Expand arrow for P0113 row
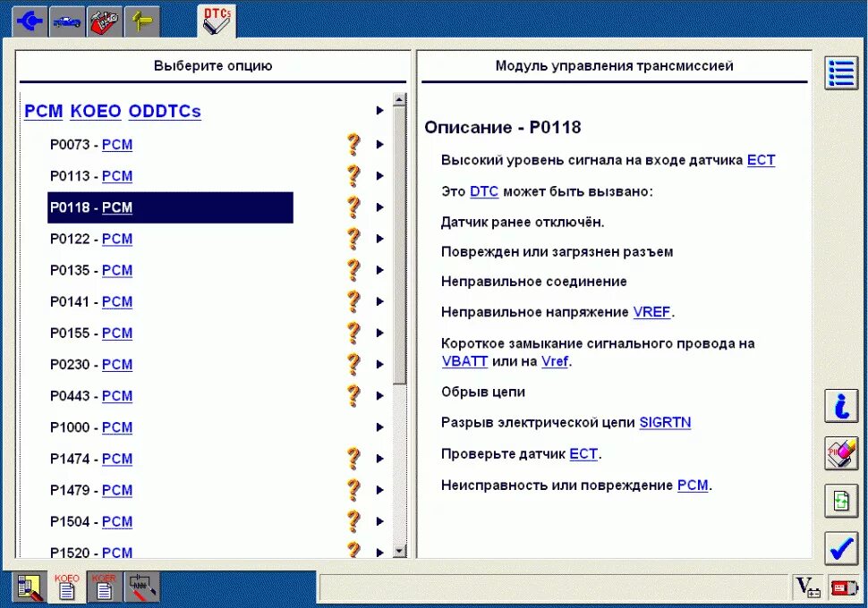 (379, 176)
